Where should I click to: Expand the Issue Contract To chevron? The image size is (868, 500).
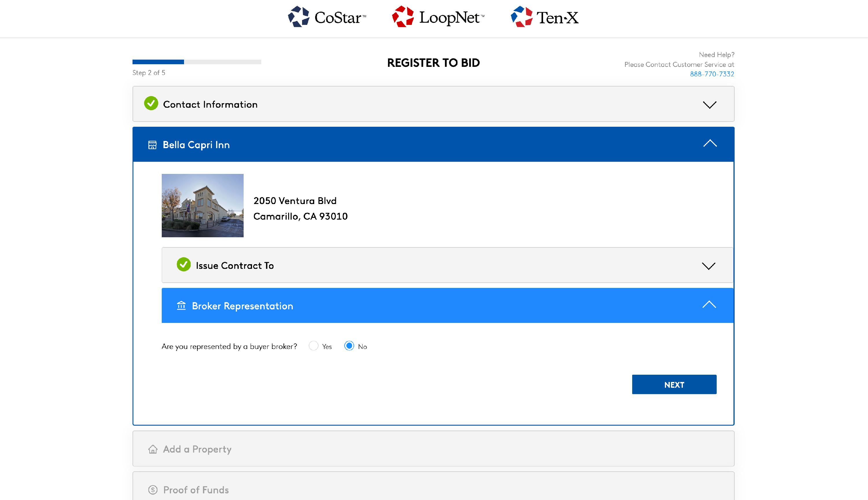pyautogui.click(x=708, y=266)
